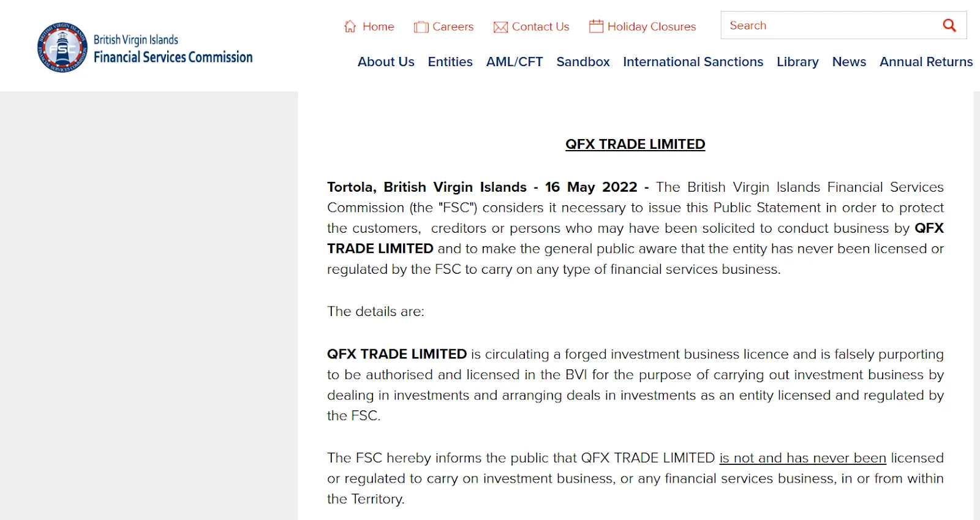Click the Careers briefcase icon
Image resolution: width=980 pixels, height=520 pixels.
[x=421, y=27]
